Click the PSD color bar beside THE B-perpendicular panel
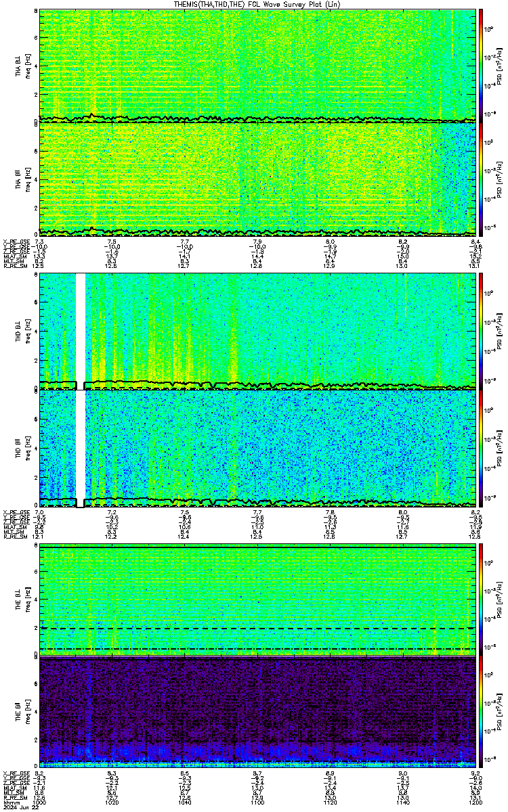 coord(482,599)
